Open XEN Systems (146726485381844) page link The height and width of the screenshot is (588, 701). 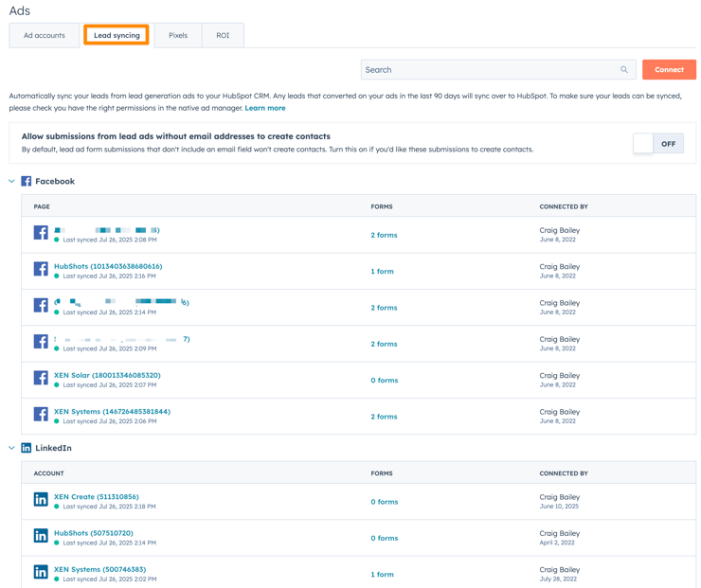[x=112, y=412]
